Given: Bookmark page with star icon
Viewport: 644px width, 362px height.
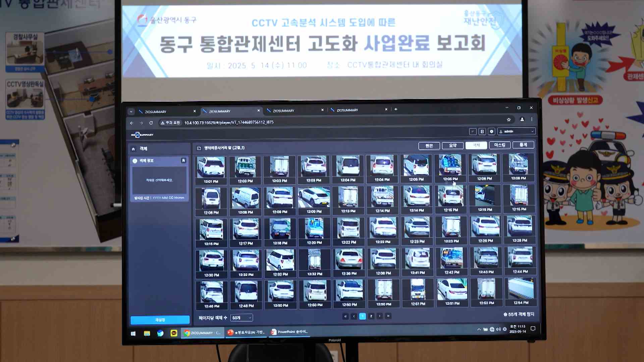Looking at the screenshot, I should [x=509, y=120].
